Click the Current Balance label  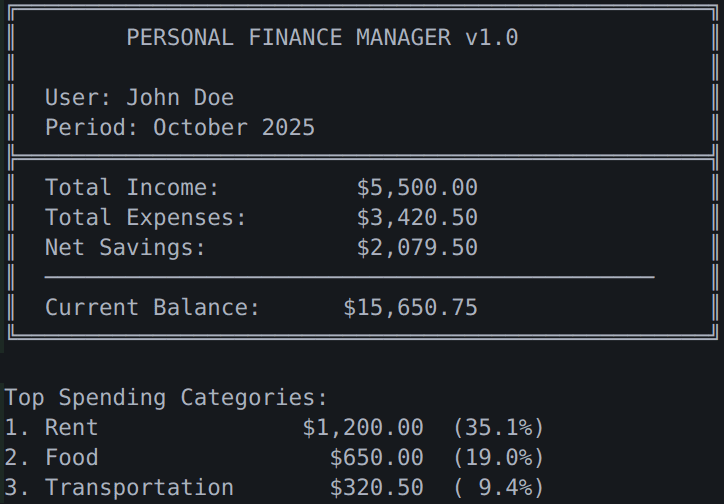[152, 308]
